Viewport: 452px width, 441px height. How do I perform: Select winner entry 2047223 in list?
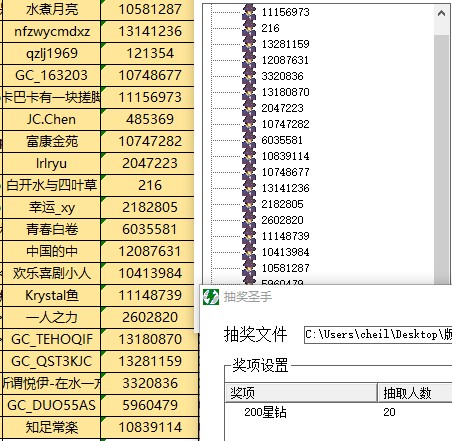pos(282,108)
